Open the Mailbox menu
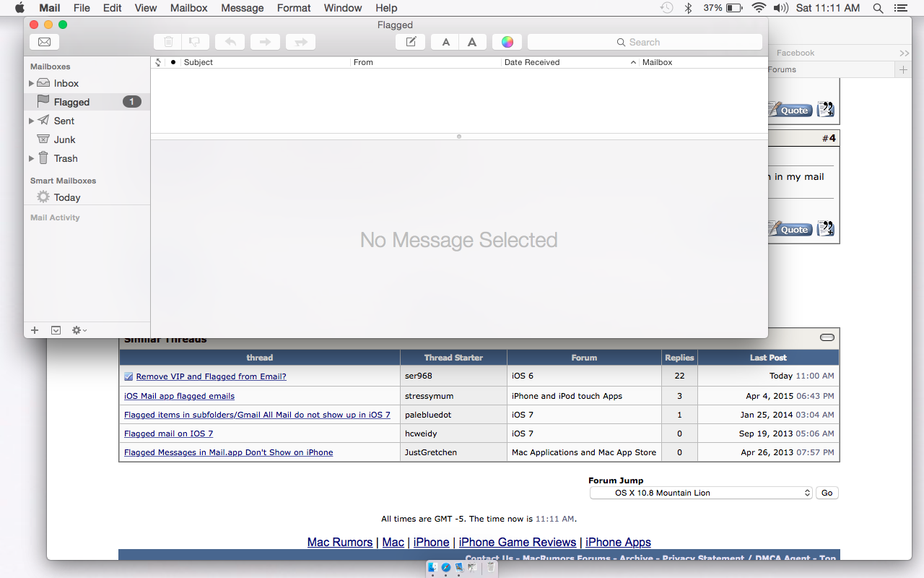 [x=189, y=8]
